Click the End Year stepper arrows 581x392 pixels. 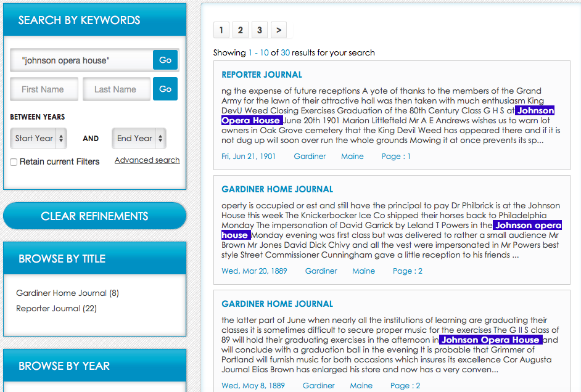click(160, 138)
